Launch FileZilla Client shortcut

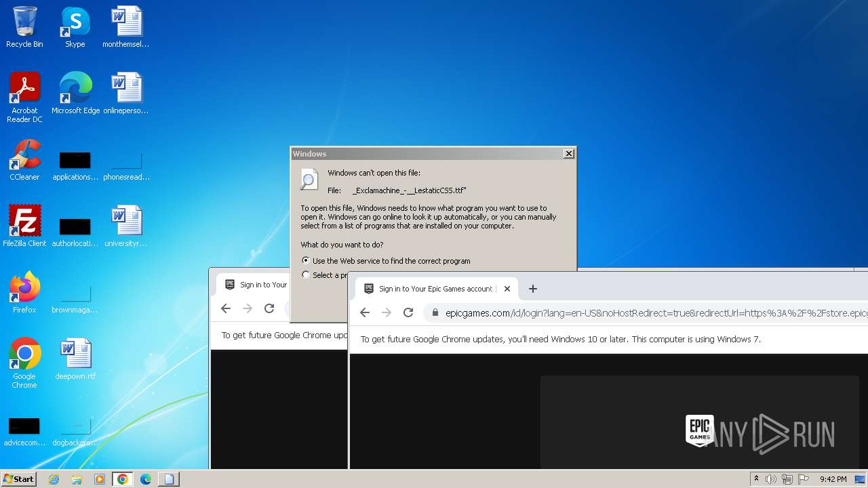pos(24,226)
